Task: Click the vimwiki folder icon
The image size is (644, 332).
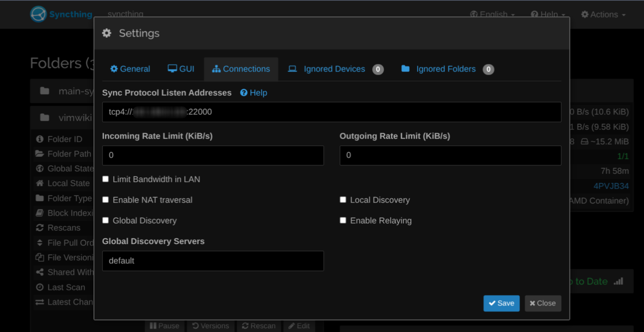Action: [x=45, y=117]
